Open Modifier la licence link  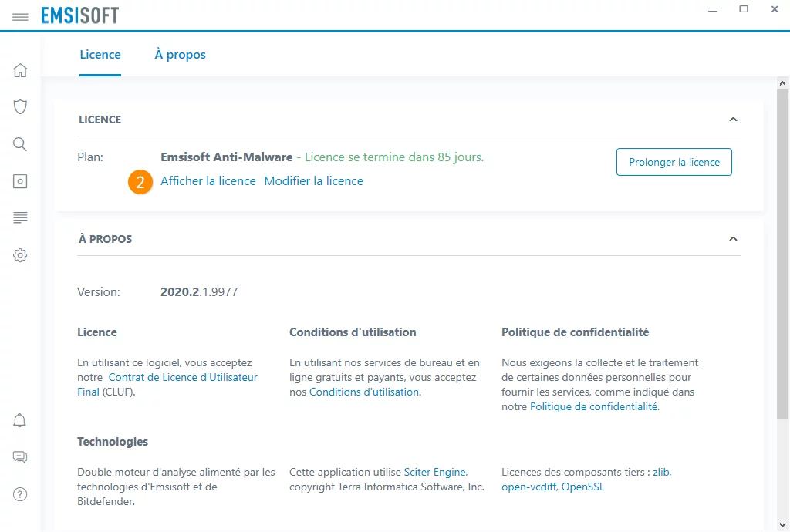(313, 180)
